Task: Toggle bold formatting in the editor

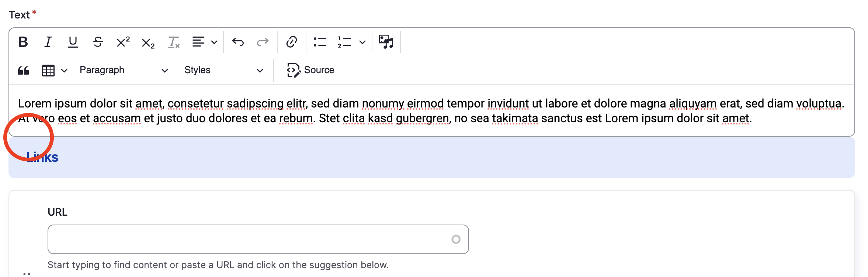Action: pos(23,42)
